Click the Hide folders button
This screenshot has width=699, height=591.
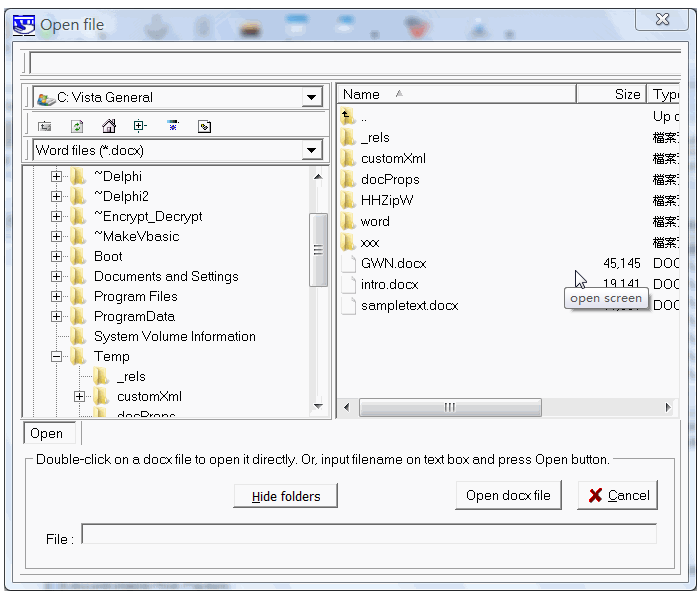tap(286, 496)
